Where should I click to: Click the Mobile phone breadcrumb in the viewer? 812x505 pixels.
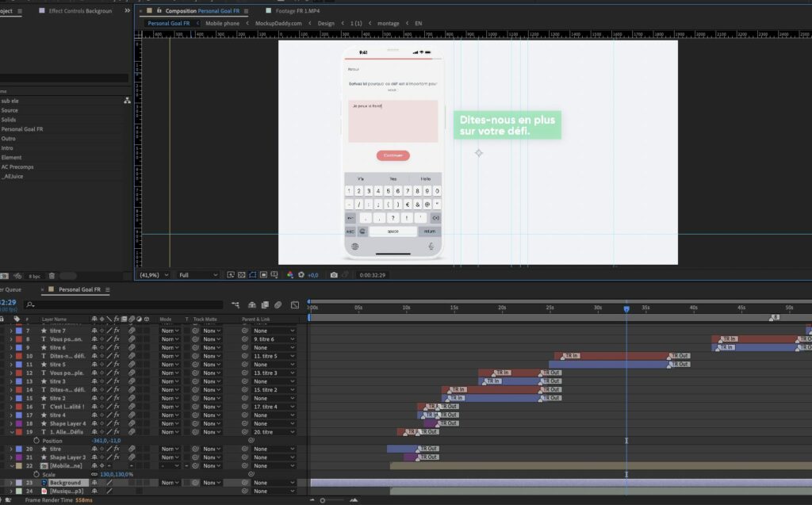click(222, 24)
